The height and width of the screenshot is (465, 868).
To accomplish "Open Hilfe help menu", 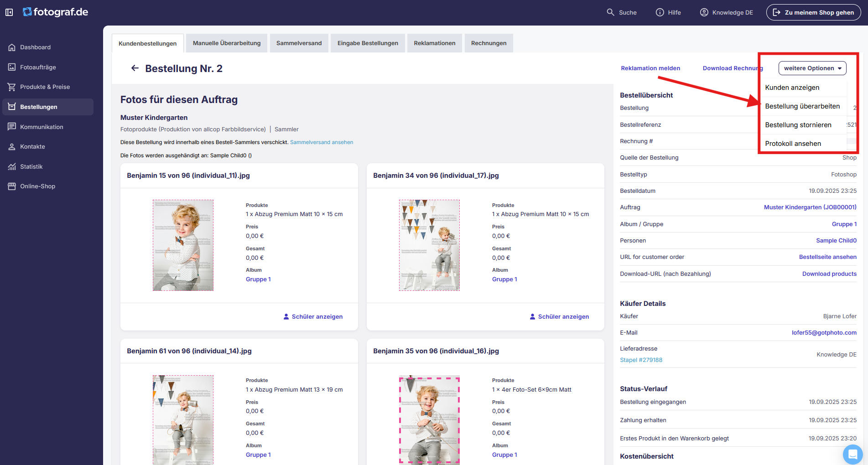I will [668, 12].
